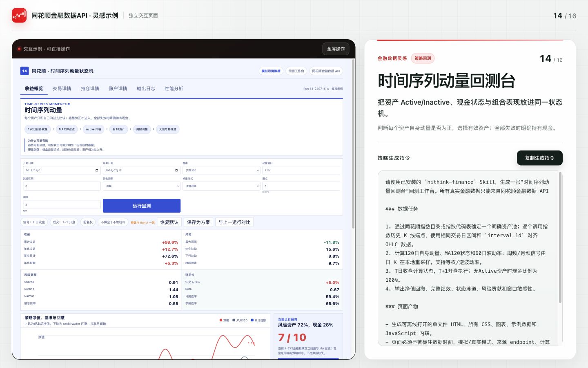
Task: Click the MA120过滤 step chip
Action: [x=67, y=129]
